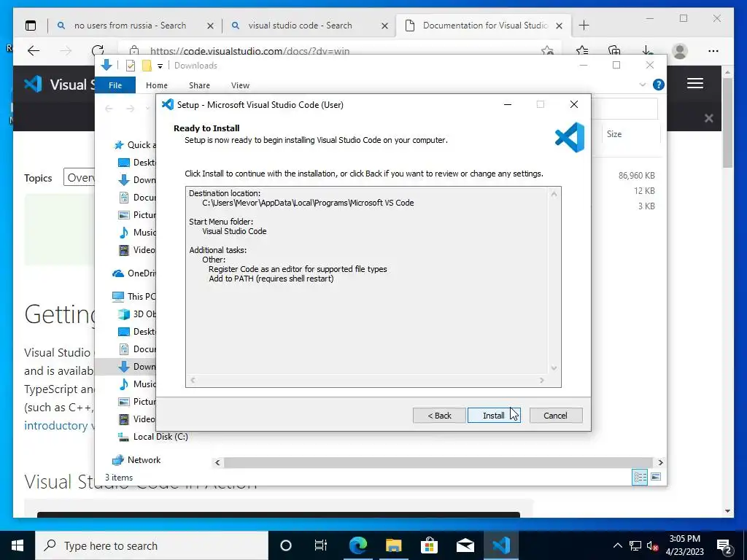The width and height of the screenshot is (747, 560).
Task: Open File Explorer from taskbar
Action: coord(393,545)
